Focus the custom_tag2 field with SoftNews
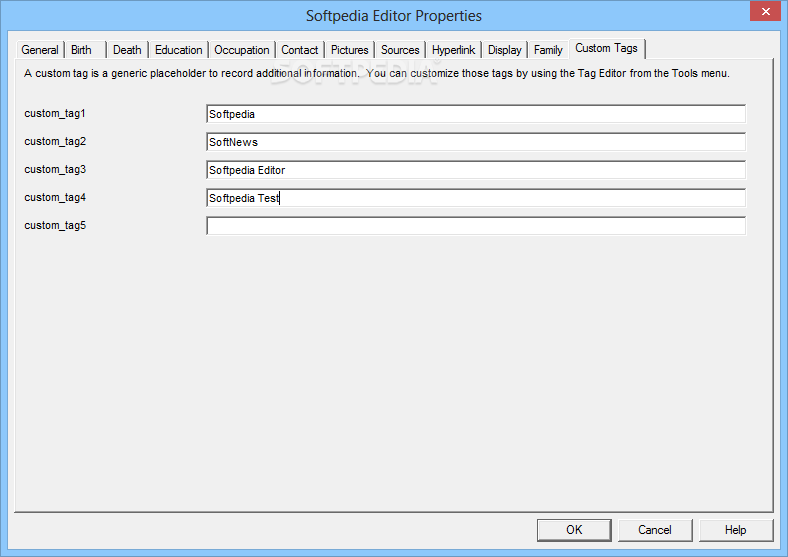This screenshot has height=557, width=788. tap(476, 142)
